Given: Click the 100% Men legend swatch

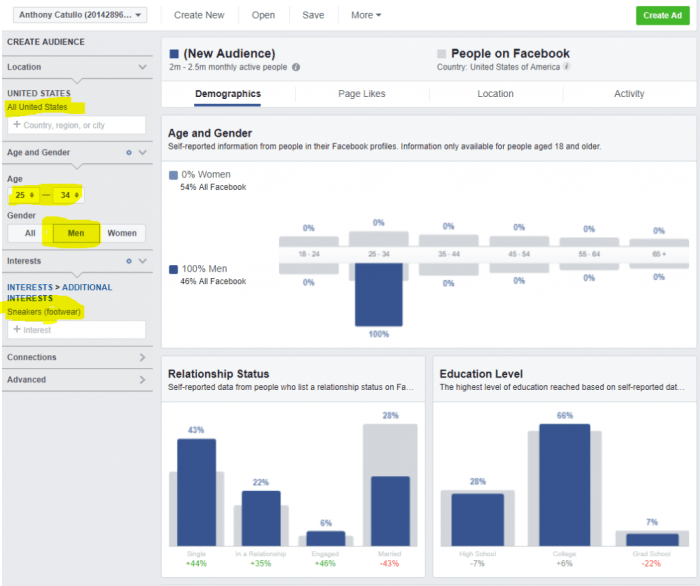Looking at the screenshot, I should pyautogui.click(x=174, y=269).
